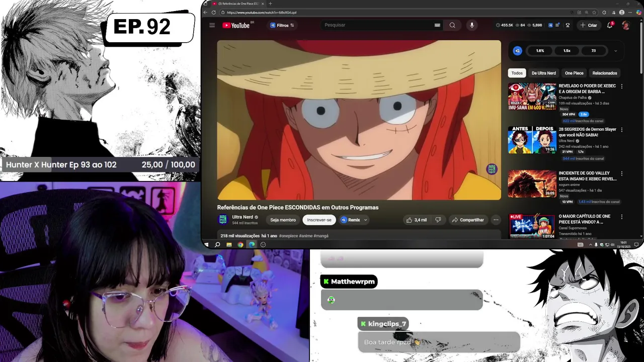
Task: Click the Seja membro button
Action: (283, 220)
